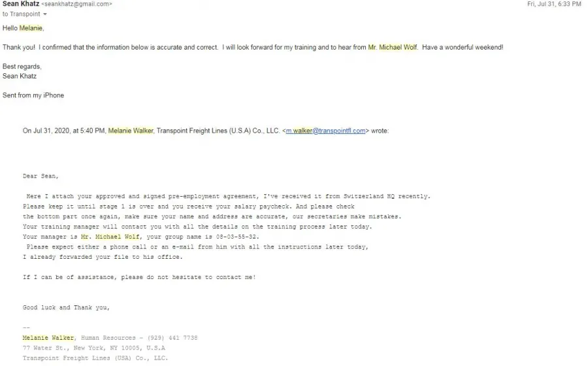Screen dimensions: 588x366
Task: Click highlighted 'Melanie Walker' in signature
Action: click(x=48, y=338)
